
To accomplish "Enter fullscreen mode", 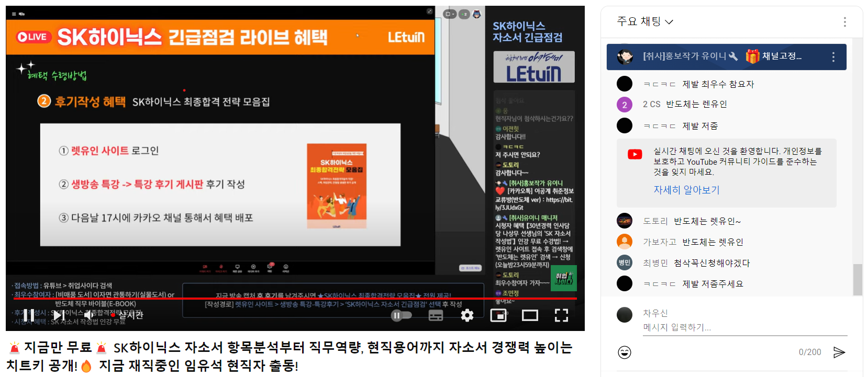I will 561,315.
